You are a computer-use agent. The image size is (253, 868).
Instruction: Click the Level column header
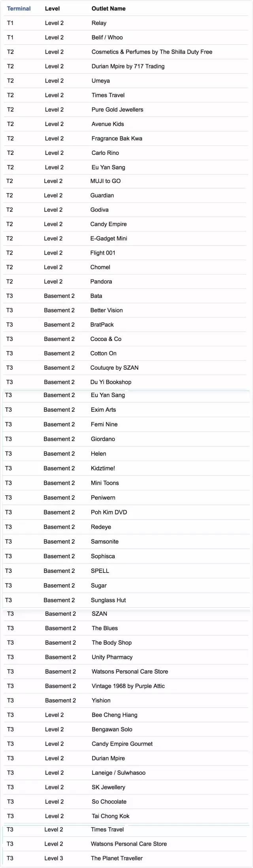pyautogui.click(x=52, y=8)
